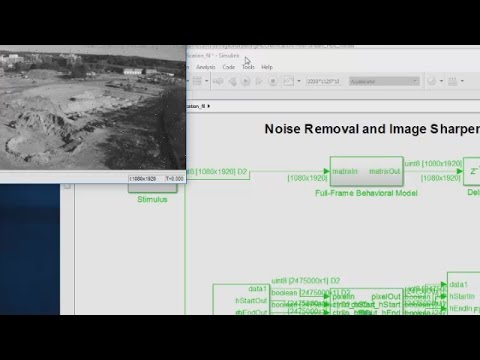Expand the Build Model dropdown arrow

[x=462, y=81]
